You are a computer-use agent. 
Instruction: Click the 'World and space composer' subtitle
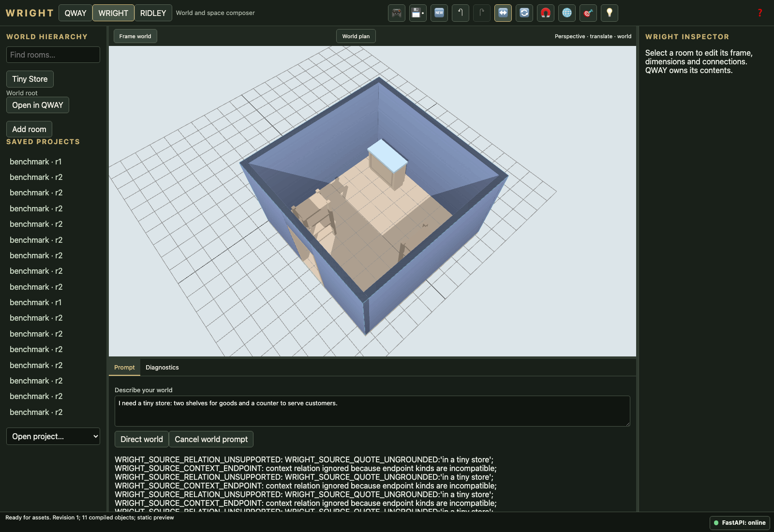215,13
